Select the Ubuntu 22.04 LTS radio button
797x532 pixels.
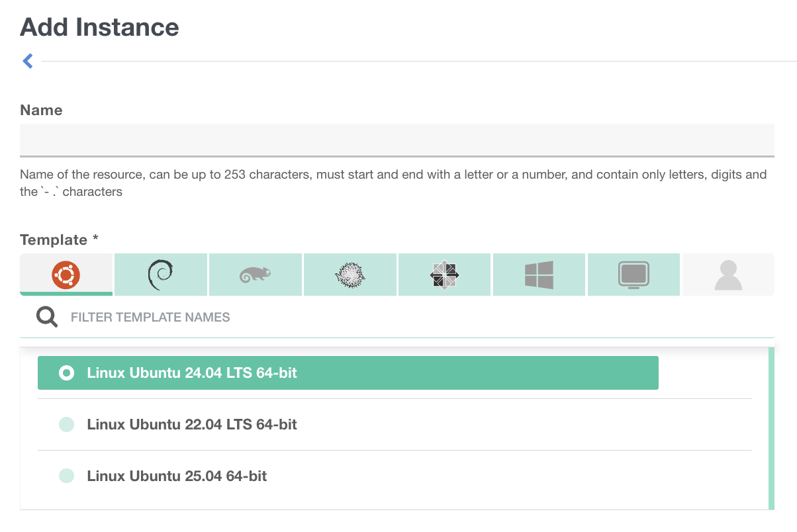[66, 424]
